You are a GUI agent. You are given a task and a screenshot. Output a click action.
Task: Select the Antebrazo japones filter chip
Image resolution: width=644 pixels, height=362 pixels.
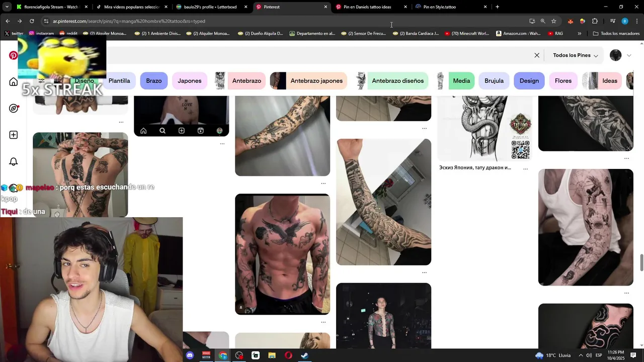[x=309, y=80]
